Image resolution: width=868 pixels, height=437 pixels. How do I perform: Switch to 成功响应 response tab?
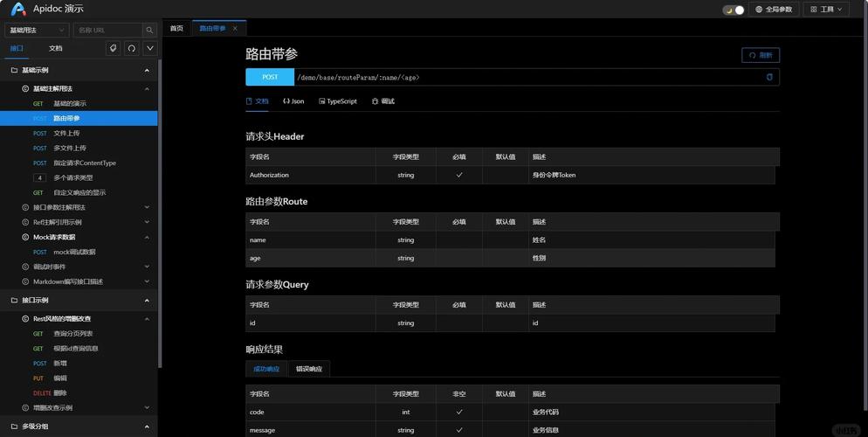(x=266, y=369)
